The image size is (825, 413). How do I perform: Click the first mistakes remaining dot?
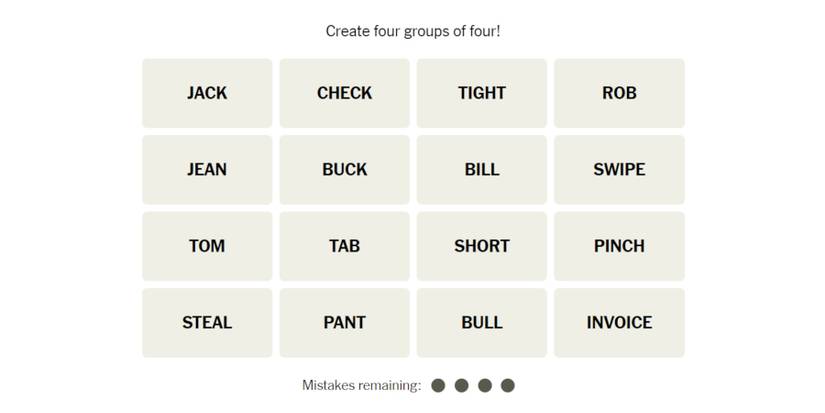tap(438, 385)
